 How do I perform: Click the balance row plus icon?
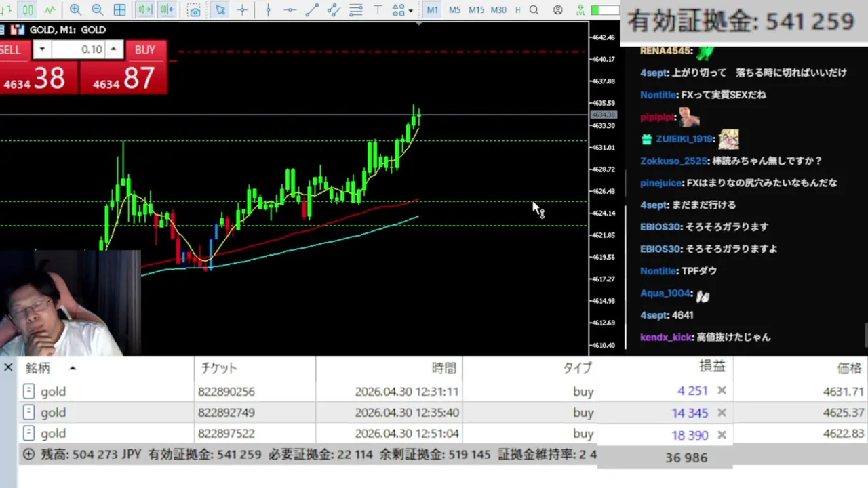pyautogui.click(x=28, y=454)
